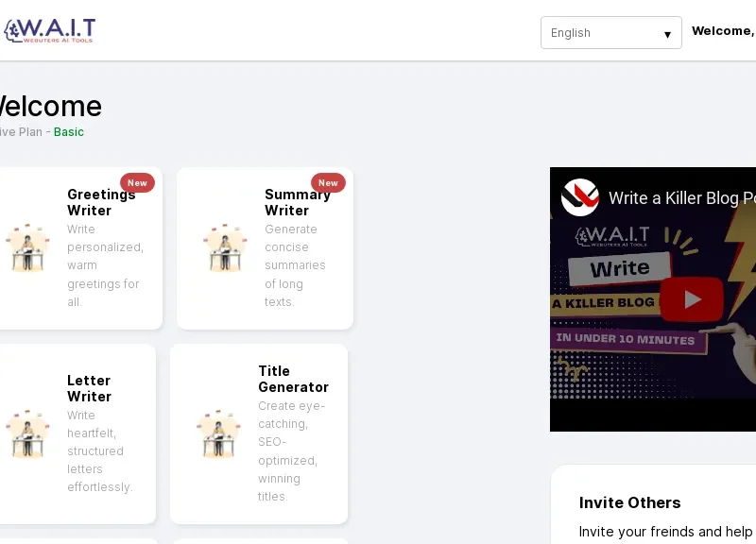
Task: Click the W.A.I.T logo in the header
Action: 50,30
